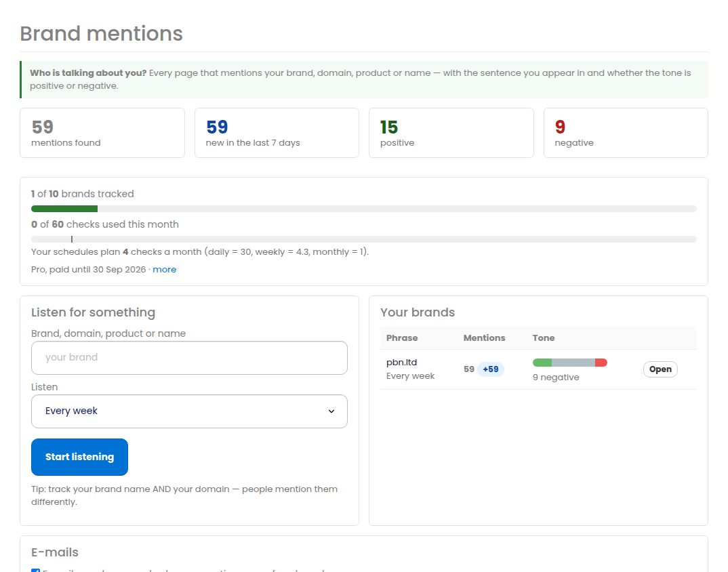This screenshot has width=728, height=572.
Task: Click the Start listening button
Action: click(x=79, y=457)
